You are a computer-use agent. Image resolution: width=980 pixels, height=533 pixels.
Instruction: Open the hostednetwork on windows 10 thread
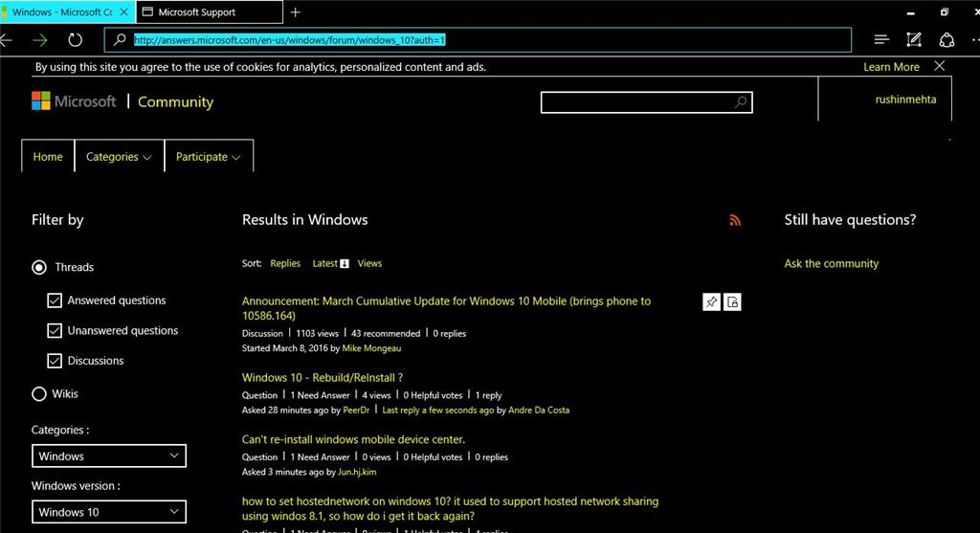(450, 509)
